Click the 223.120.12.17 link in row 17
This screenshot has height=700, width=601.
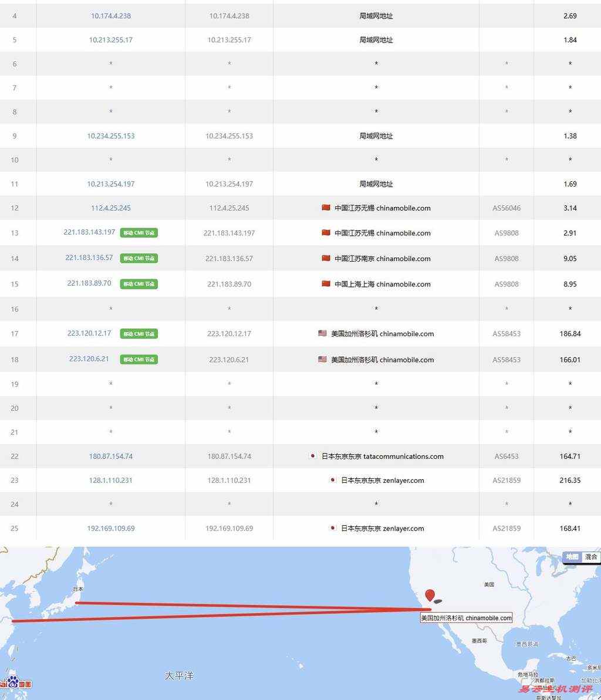tap(89, 333)
